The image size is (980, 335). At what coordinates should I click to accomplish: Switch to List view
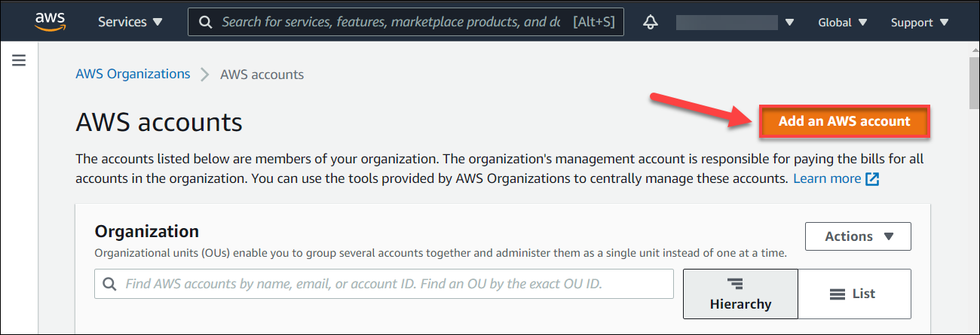tap(854, 294)
